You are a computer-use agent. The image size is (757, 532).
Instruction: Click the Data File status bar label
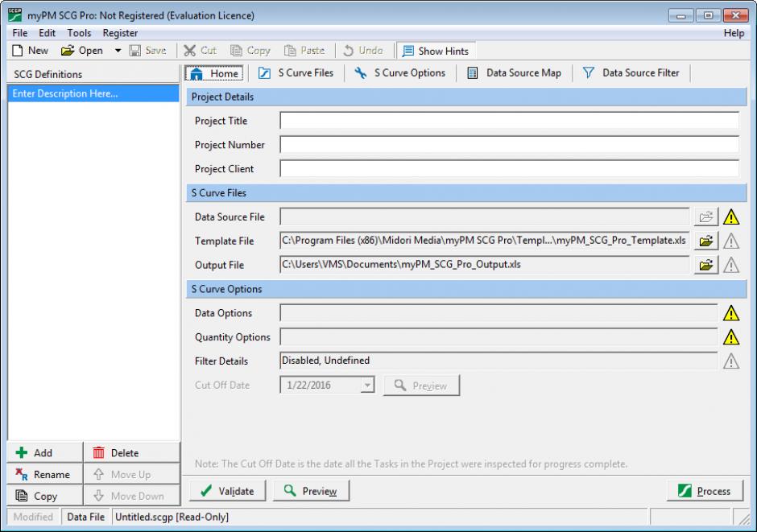pyautogui.click(x=86, y=517)
